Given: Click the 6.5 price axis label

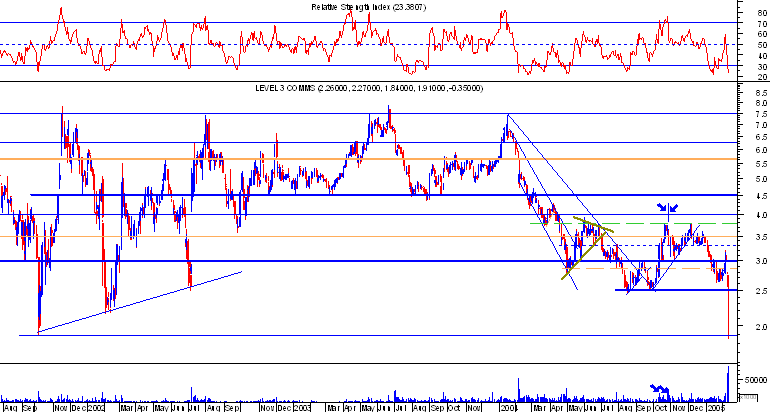Looking at the screenshot, I should 762,137.
